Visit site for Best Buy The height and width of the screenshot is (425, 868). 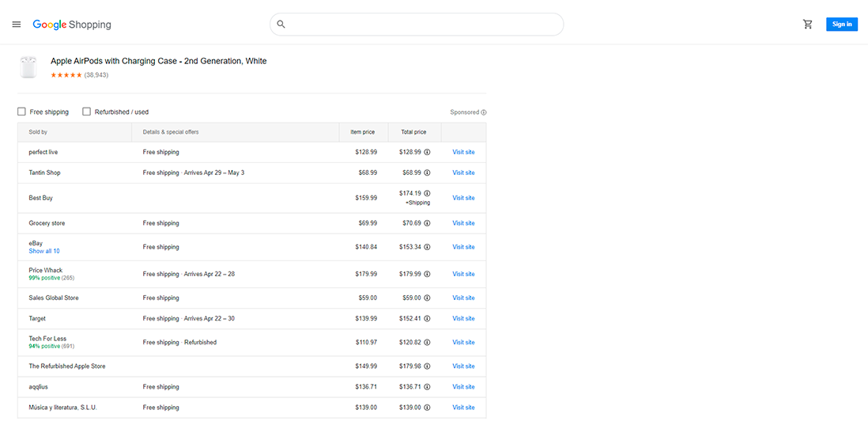pyautogui.click(x=463, y=198)
